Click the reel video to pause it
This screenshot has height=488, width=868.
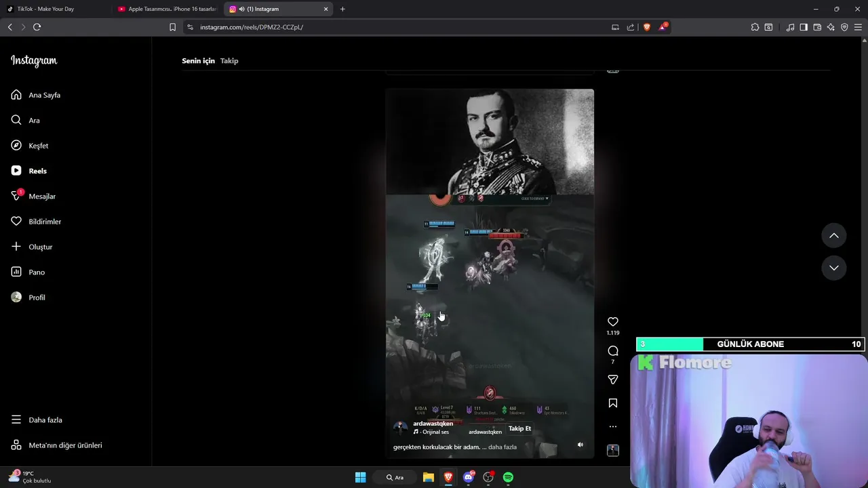click(490, 273)
